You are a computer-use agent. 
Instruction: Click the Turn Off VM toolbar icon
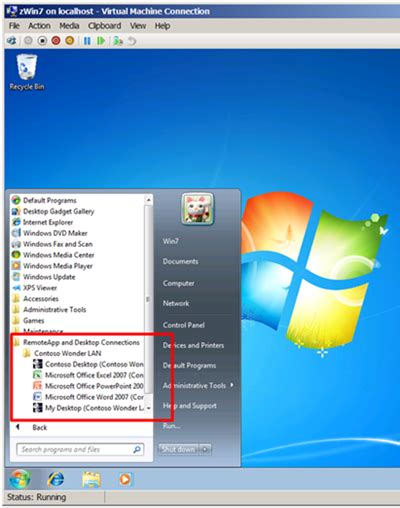click(42, 41)
